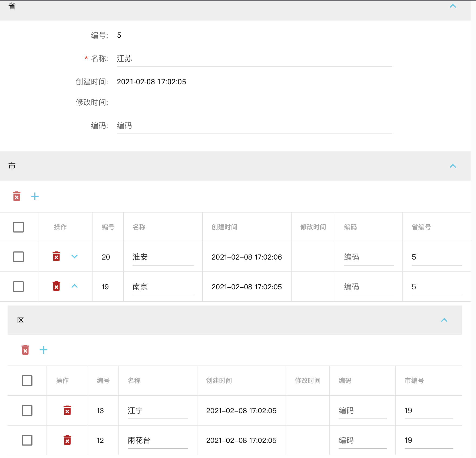Delete the 淮安 city row
The width and height of the screenshot is (476, 458).
click(x=56, y=257)
